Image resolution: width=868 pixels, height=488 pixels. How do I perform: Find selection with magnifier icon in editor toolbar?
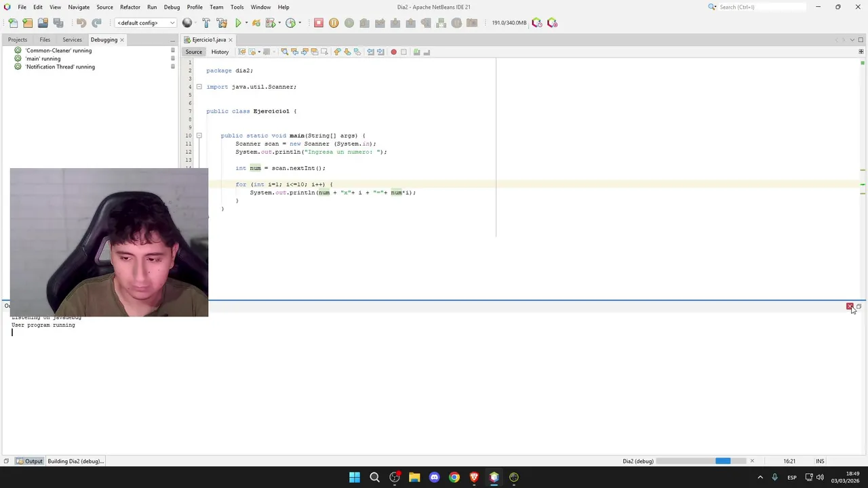pyautogui.click(x=285, y=52)
